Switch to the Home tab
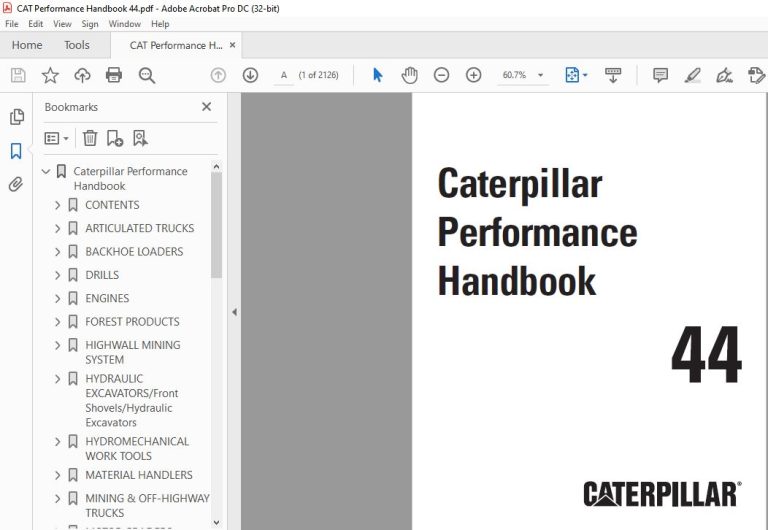768x530 pixels. tap(27, 45)
